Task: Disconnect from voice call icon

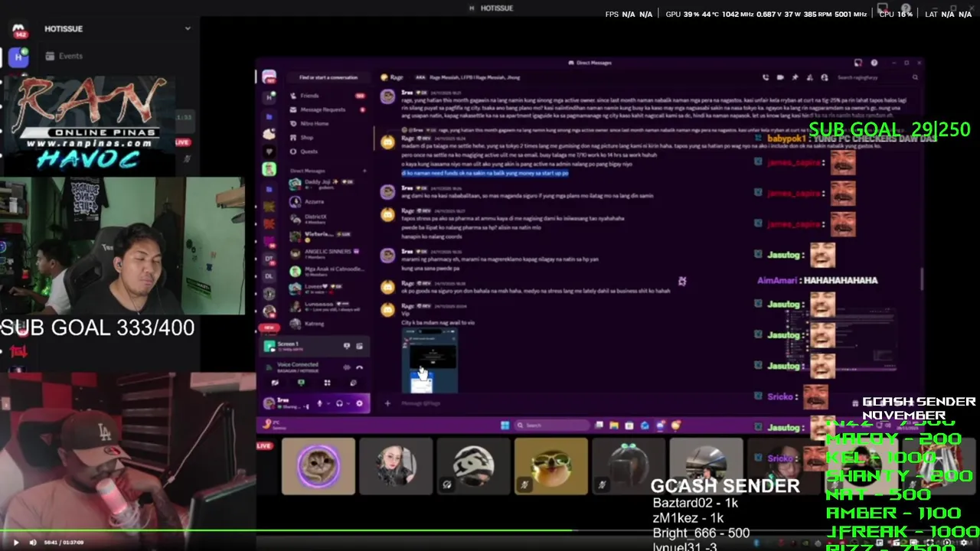Action: tap(360, 367)
